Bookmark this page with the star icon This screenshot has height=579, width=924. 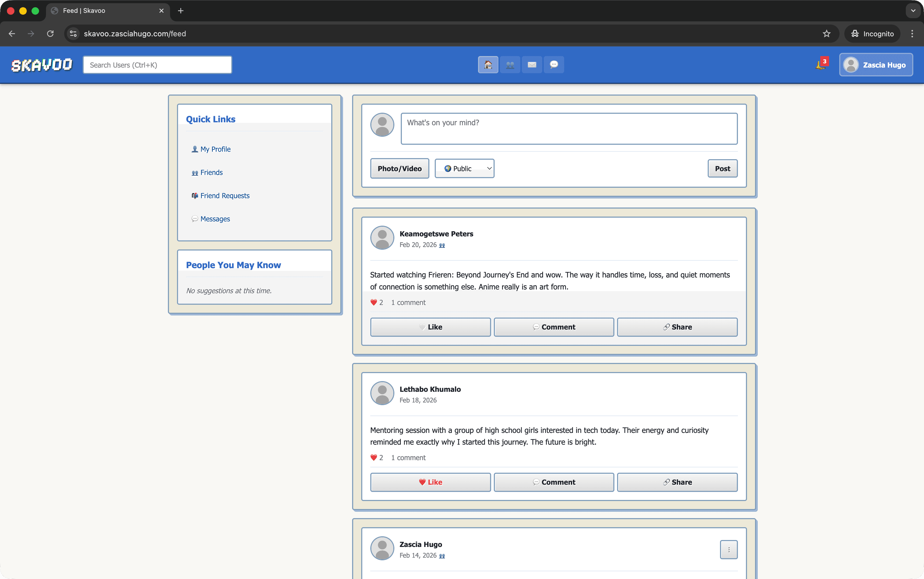point(826,34)
